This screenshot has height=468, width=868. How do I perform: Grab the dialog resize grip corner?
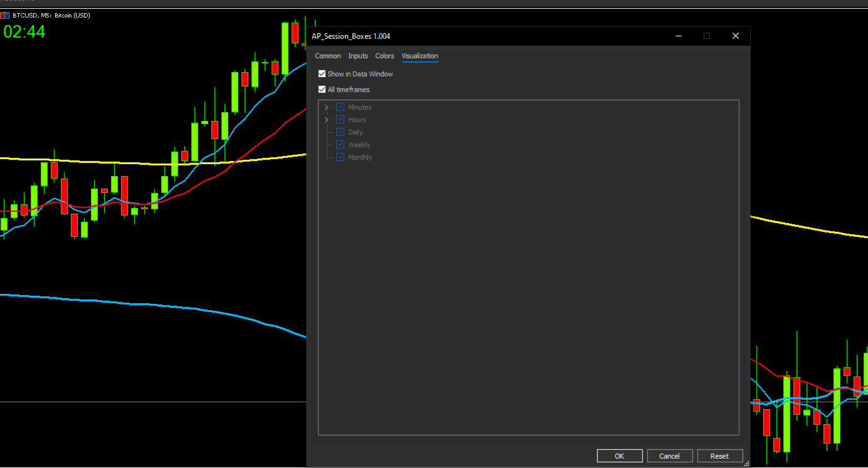(746, 464)
